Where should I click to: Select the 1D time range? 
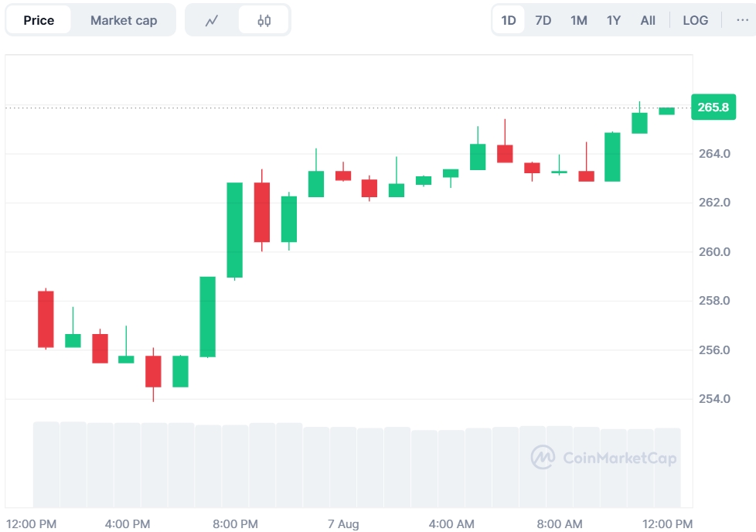pyautogui.click(x=509, y=21)
